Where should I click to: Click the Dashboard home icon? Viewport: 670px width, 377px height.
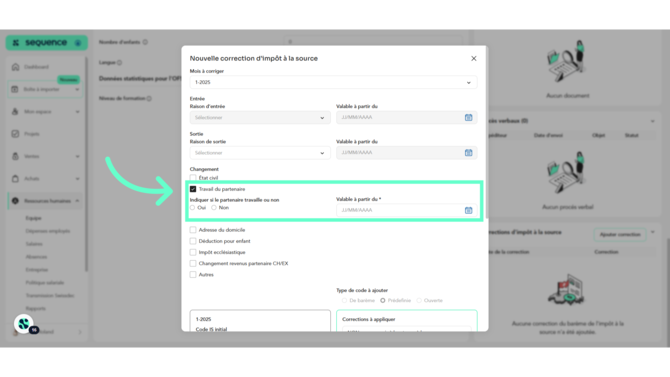15,67
